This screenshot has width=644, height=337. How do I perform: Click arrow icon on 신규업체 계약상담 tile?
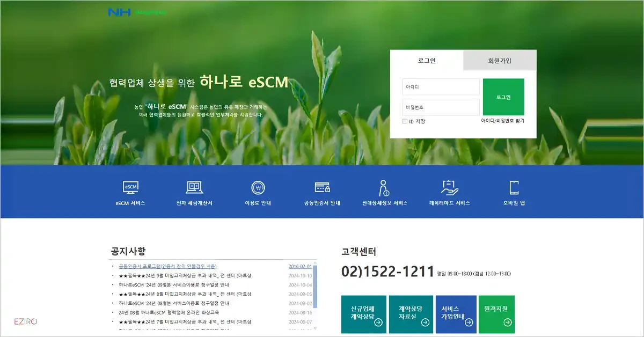click(x=378, y=323)
